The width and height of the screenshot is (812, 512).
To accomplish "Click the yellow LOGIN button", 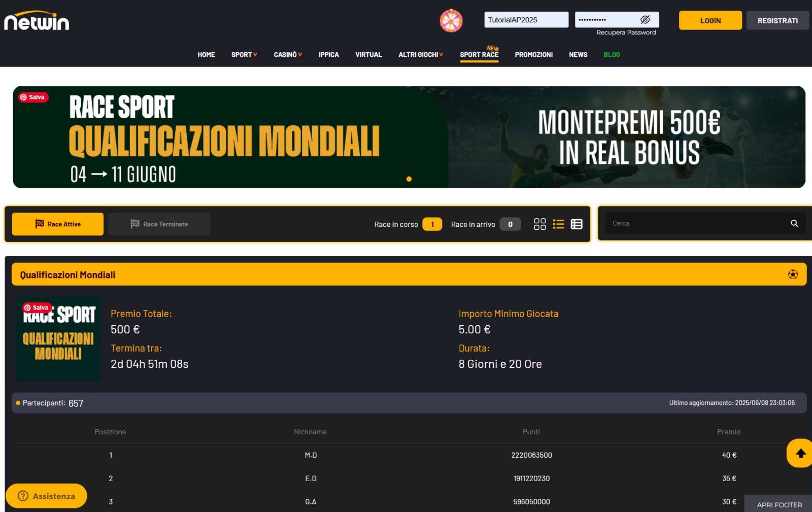I will point(710,20).
